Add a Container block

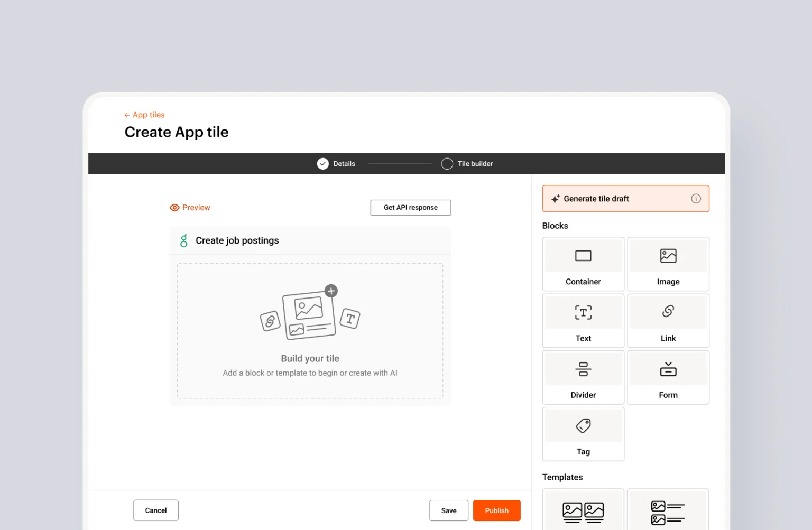coord(583,264)
